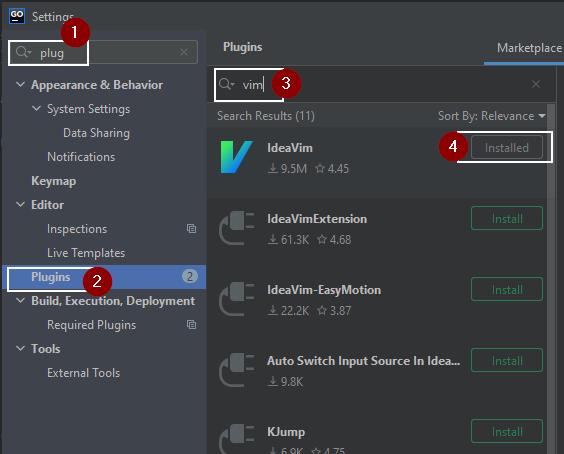
Task: Select Plugins in the settings tree
Action: pos(104,277)
